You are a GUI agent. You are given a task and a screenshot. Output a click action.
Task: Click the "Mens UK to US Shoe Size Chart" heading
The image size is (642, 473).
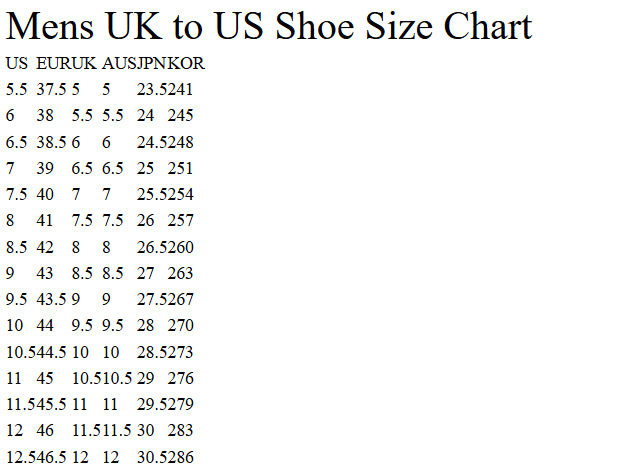269,26
